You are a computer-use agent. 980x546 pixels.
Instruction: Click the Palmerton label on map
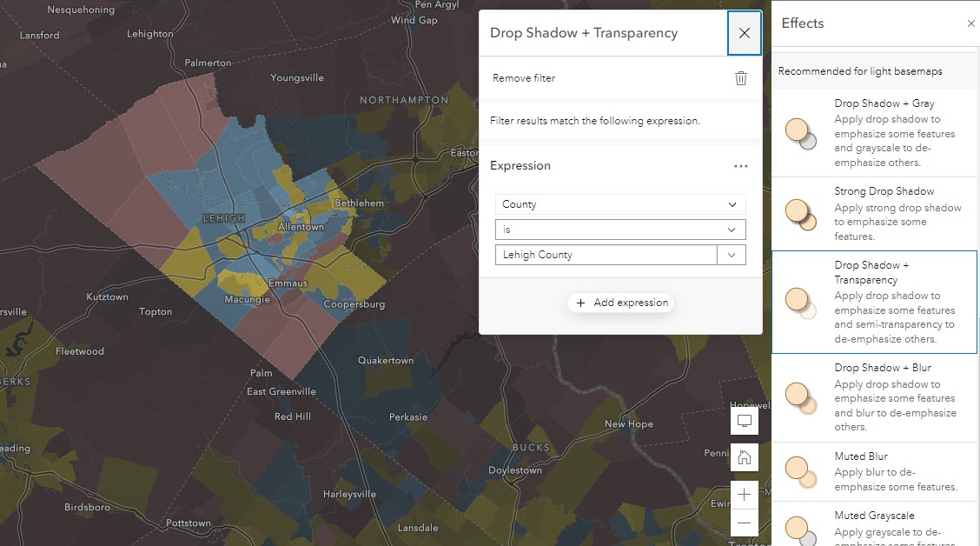point(209,63)
